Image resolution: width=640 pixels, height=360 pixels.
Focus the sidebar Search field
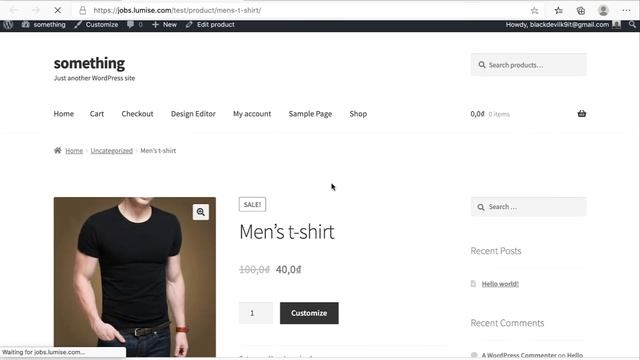tap(528, 207)
